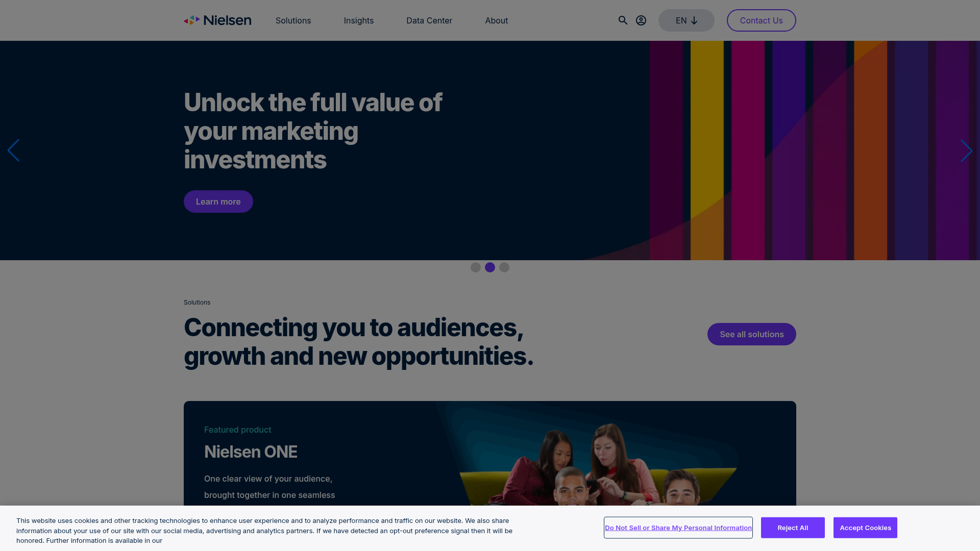
Task: Activate the currently highlighted carousel dot
Action: click(490, 267)
